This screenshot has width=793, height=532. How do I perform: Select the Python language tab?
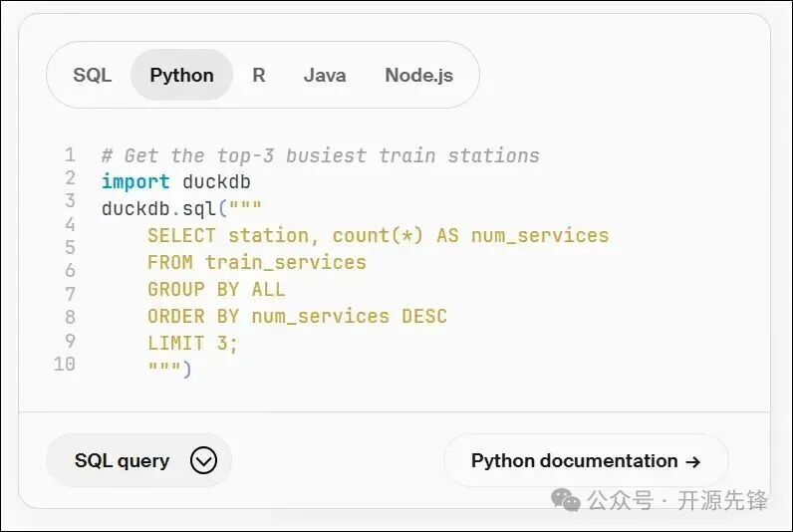click(181, 75)
